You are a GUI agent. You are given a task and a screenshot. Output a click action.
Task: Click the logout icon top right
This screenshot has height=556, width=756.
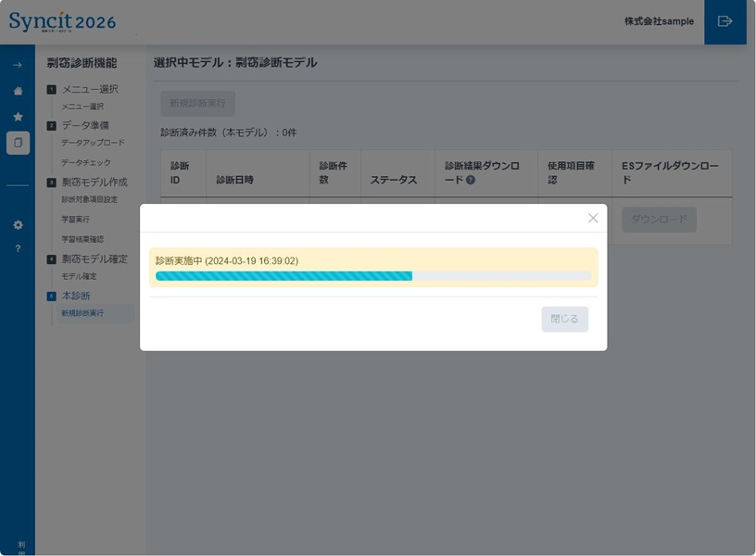pos(724,20)
